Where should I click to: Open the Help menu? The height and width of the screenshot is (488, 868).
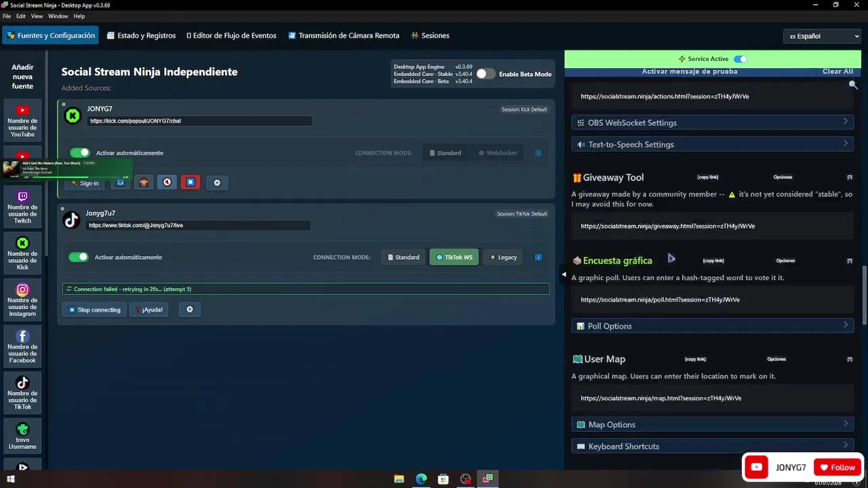[x=79, y=16]
